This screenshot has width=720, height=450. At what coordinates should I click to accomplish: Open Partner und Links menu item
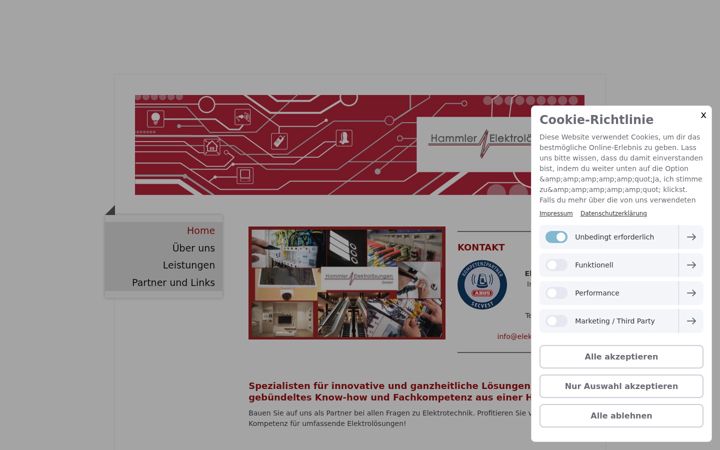173,282
